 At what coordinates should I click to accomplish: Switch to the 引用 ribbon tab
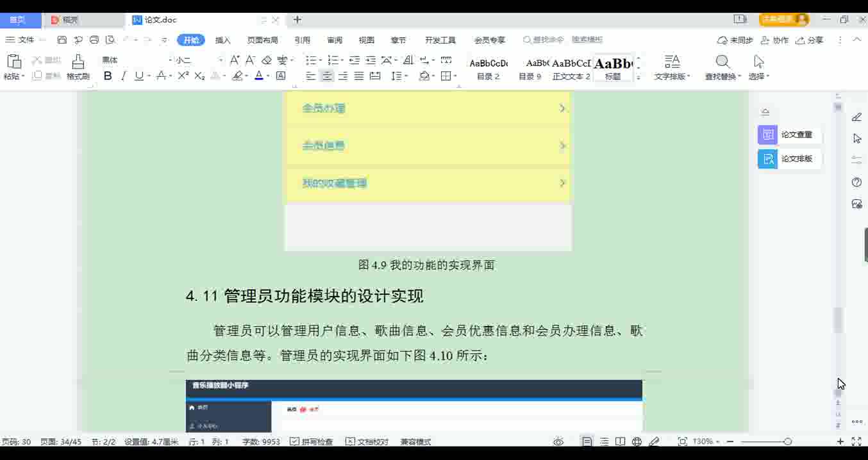(303, 40)
